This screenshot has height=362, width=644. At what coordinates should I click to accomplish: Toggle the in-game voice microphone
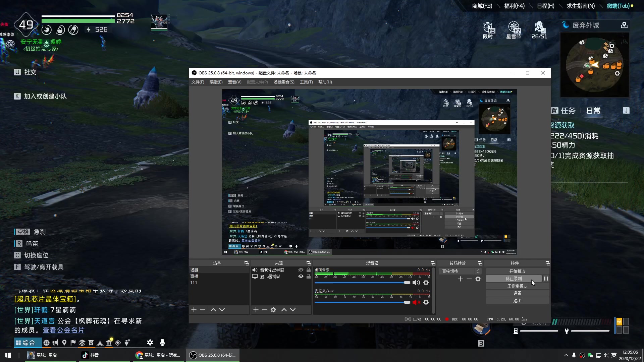tap(162, 342)
